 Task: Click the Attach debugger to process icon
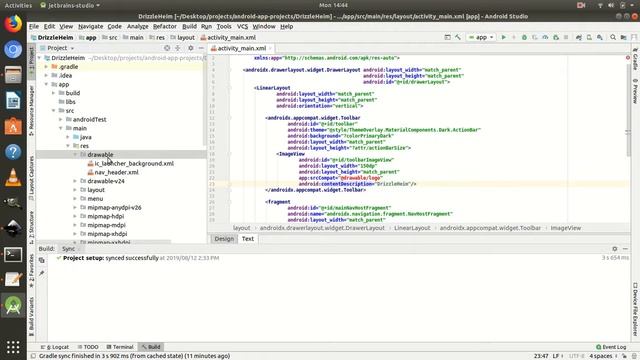556,37
